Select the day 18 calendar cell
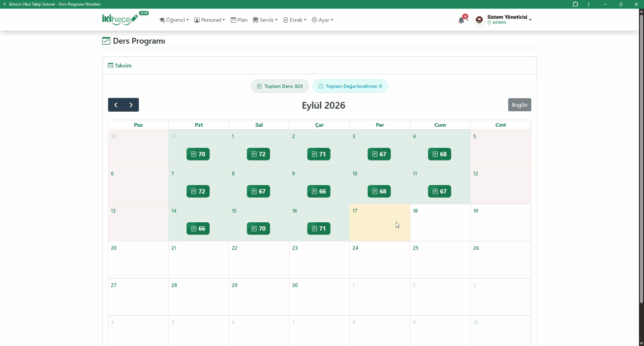This screenshot has height=346, width=644. 440,222
